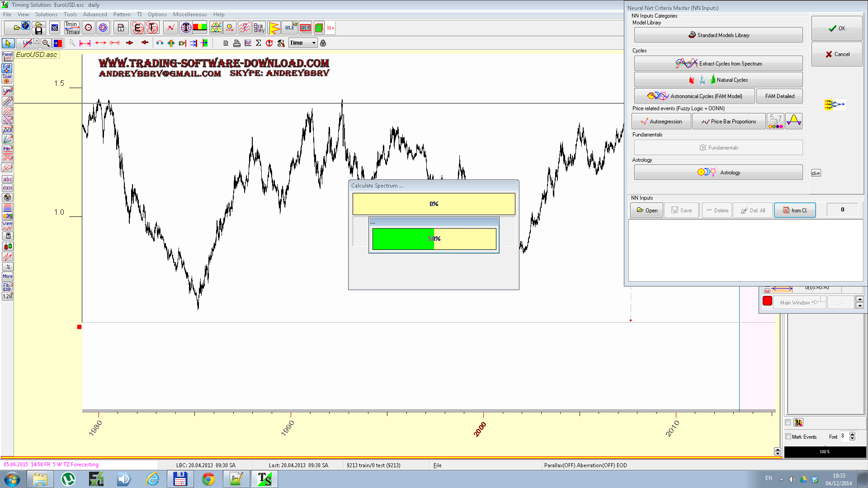
Task: Click the Bradley model toolbar icon
Action: (x=259, y=28)
